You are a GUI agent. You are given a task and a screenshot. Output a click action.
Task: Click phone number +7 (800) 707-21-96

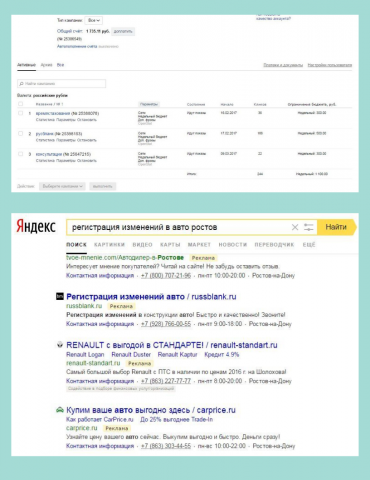(166, 275)
